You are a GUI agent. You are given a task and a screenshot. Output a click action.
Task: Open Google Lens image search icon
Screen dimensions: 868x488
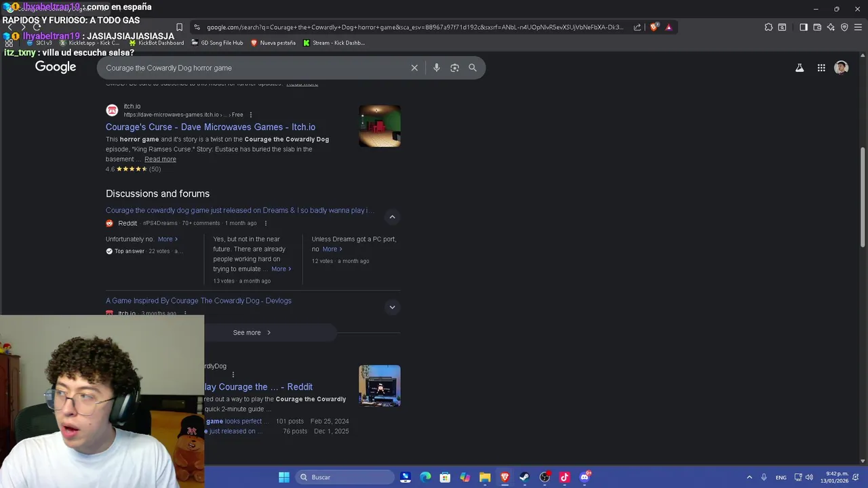454,68
